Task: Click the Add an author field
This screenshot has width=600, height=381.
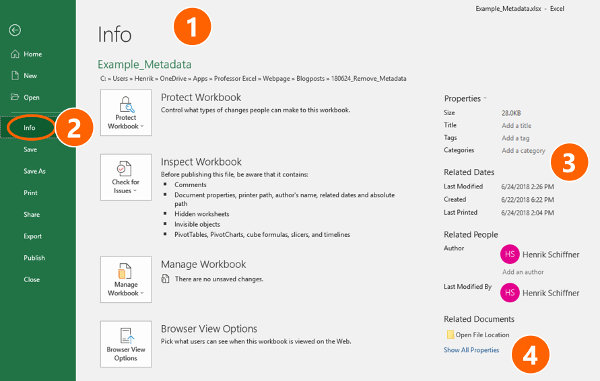Action: 523,272
